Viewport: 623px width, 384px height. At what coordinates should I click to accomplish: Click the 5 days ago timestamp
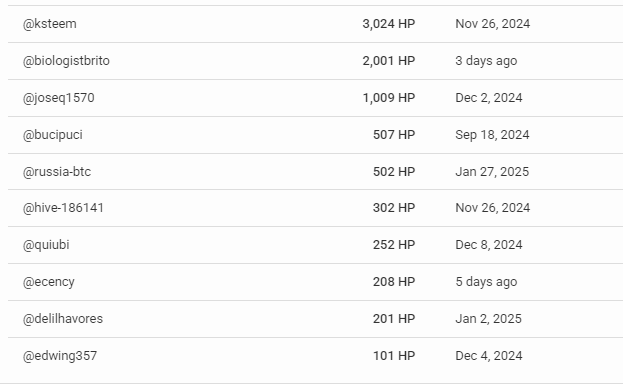tap(486, 282)
